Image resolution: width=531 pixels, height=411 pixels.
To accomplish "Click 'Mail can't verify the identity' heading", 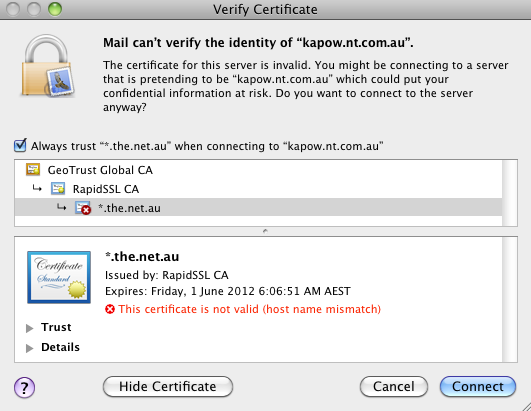I will [258, 43].
